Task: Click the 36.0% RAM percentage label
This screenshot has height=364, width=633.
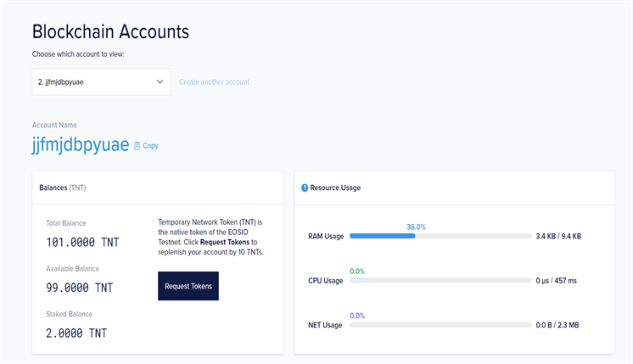Action: click(416, 227)
